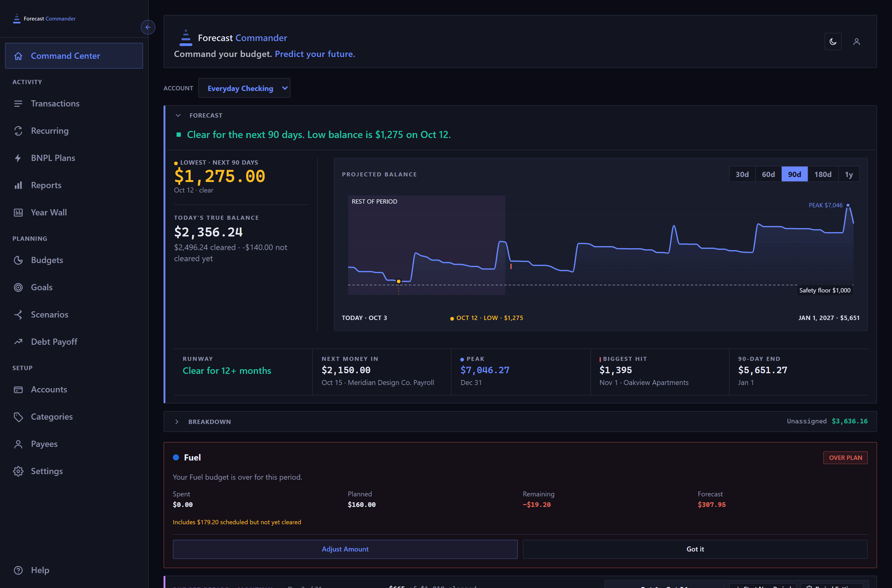Select the 60d projection range
The image size is (892, 588).
tap(768, 174)
